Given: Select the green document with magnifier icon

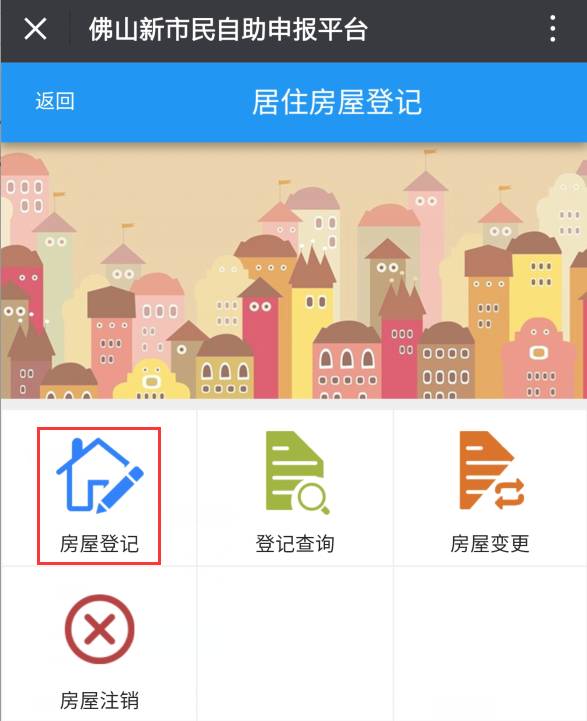Looking at the screenshot, I should (297, 472).
